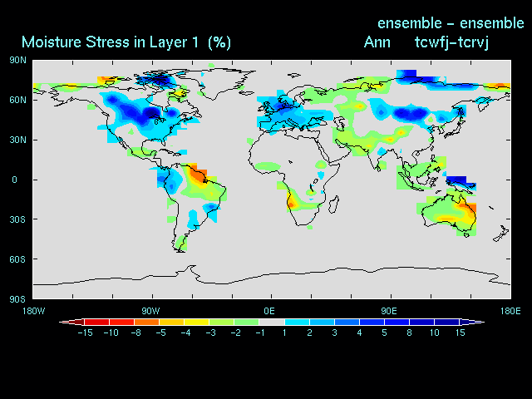Click the '90W' longitude label

coord(150,311)
